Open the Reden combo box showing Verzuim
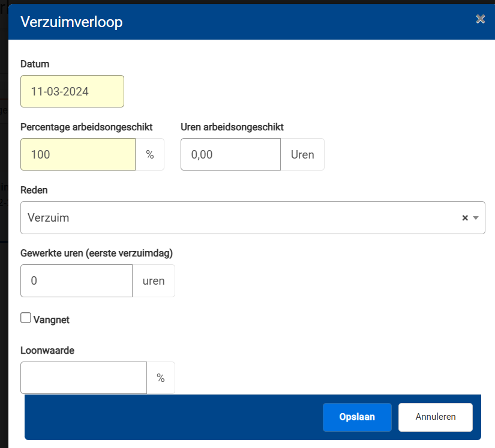The height and width of the screenshot is (448, 495). click(240, 217)
